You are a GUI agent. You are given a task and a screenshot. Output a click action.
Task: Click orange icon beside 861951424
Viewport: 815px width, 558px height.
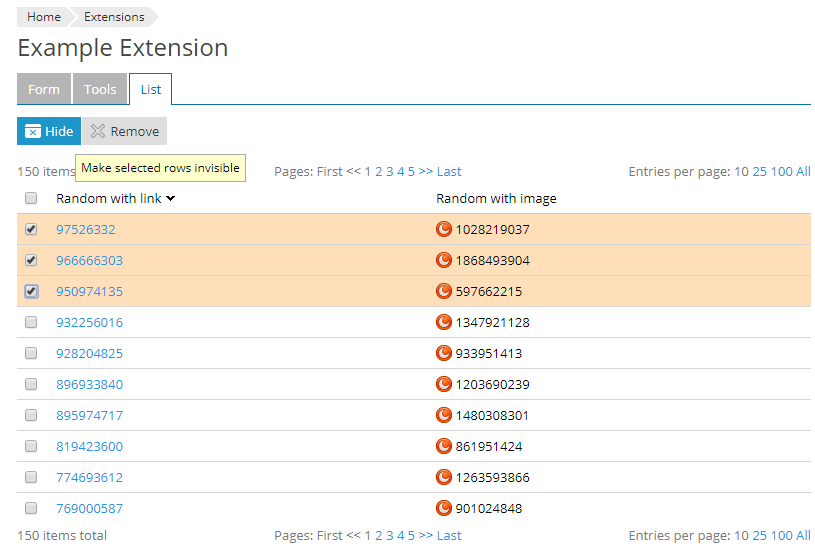[444, 446]
